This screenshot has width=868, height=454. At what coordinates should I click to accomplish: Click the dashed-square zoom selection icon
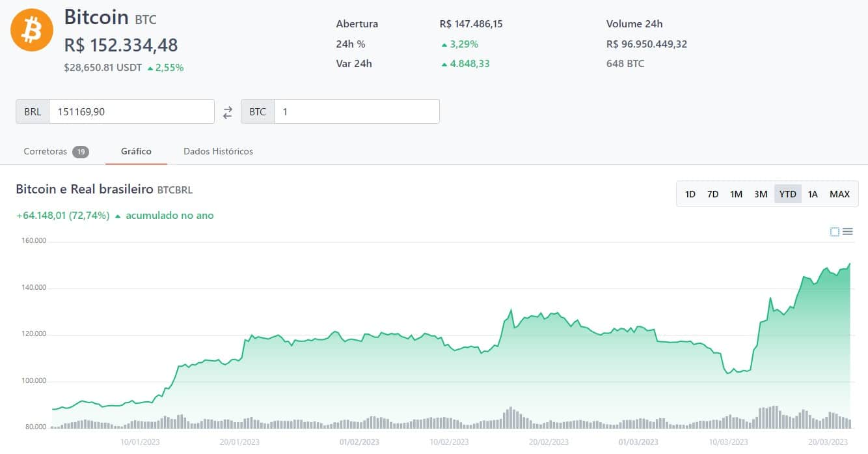point(835,232)
